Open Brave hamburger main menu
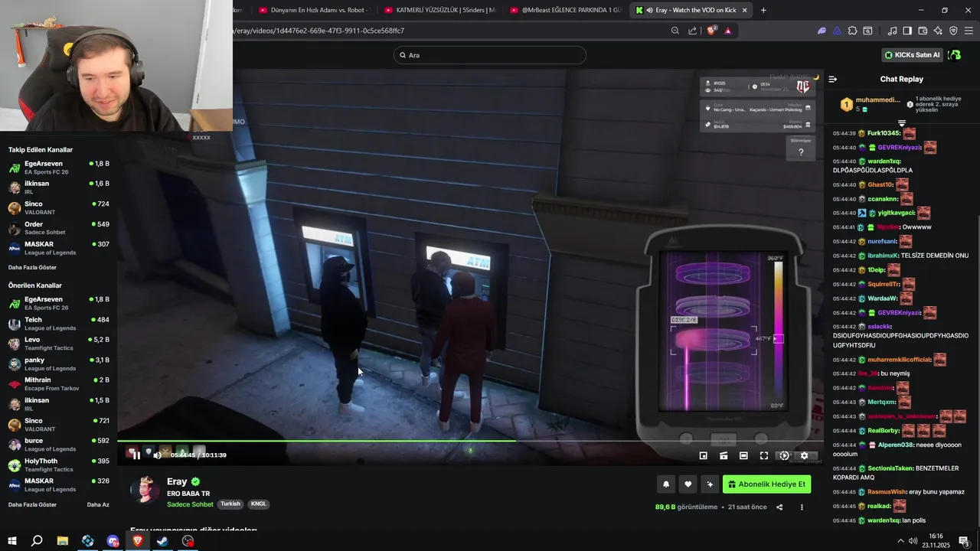Image resolution: width=980 pixels, height=551 pixels. 969,31
